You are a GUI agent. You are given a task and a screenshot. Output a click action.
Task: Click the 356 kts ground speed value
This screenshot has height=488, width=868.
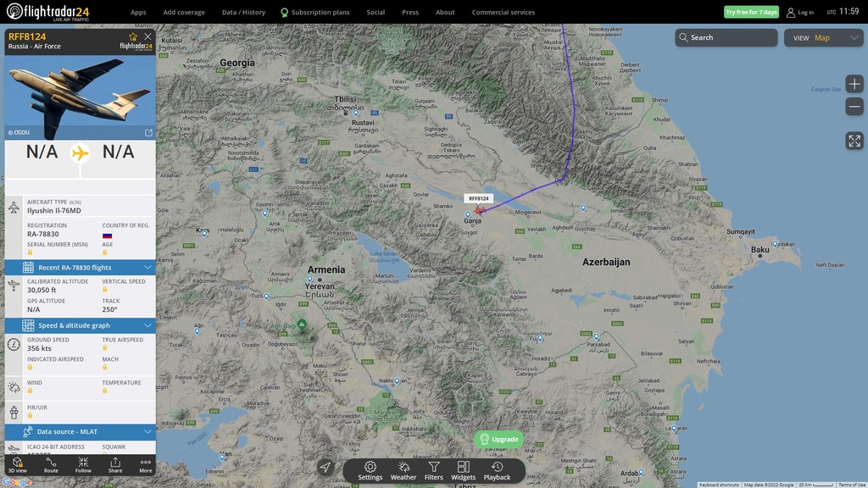[39, 348]
